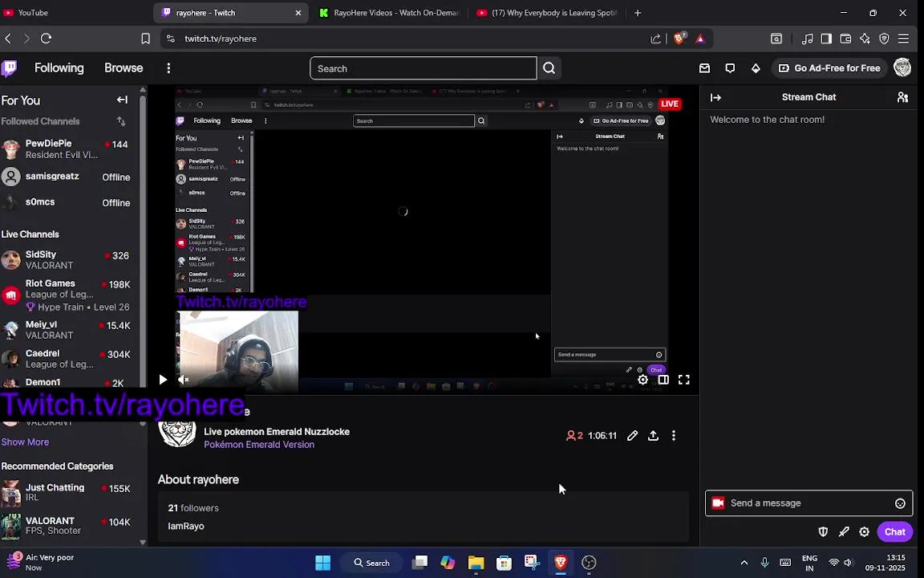The height and width of the screenshot is (578, 924).
Task: Click the magnifier search button
Action: point(549,68)
